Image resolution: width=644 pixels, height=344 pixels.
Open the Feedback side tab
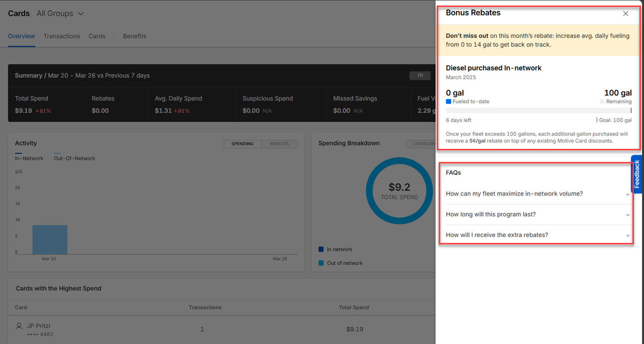click(x=637, y=174)
